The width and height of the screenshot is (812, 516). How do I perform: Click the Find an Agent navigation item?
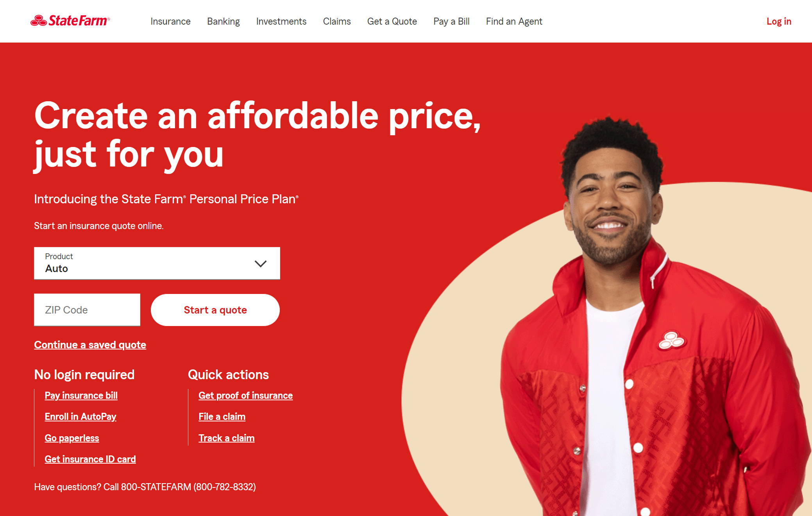(514, 21)
